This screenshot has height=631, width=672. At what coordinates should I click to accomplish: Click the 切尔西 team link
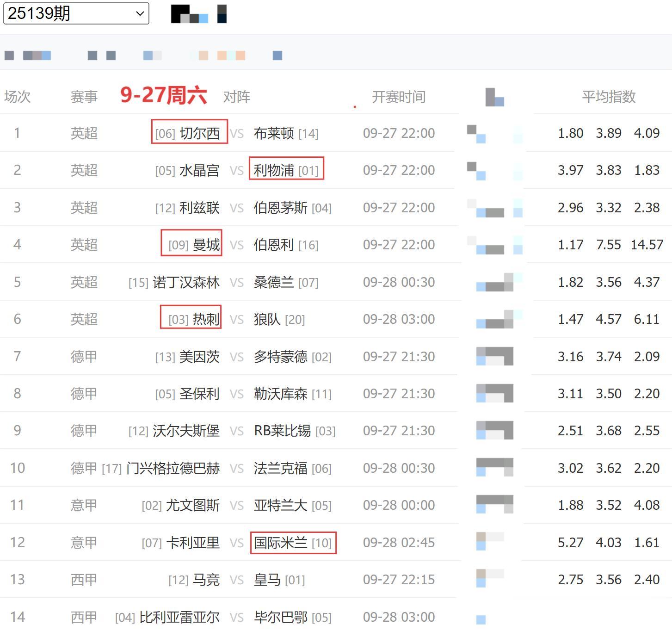click(199, 133)
